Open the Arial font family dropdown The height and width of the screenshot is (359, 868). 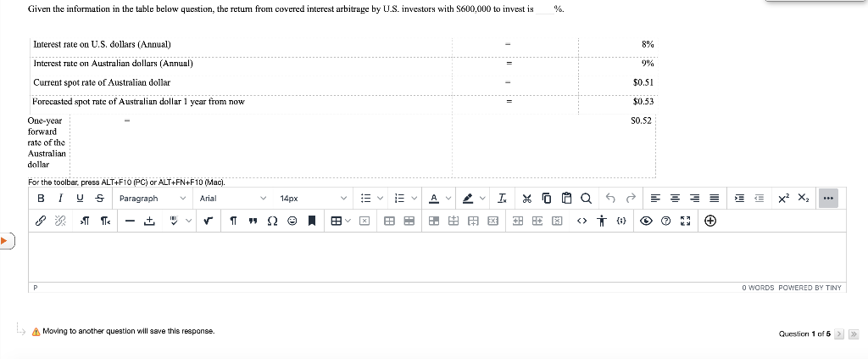[232, 199]
